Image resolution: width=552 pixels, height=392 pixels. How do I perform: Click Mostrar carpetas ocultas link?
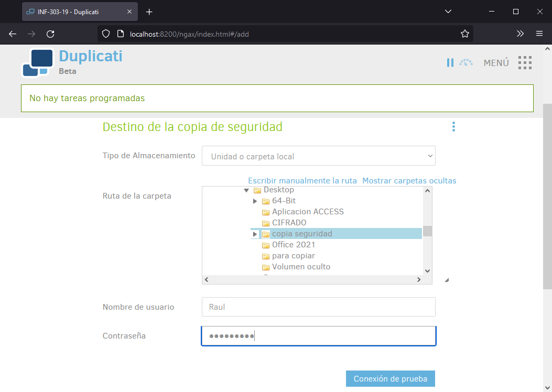click(x=409, y=181)
